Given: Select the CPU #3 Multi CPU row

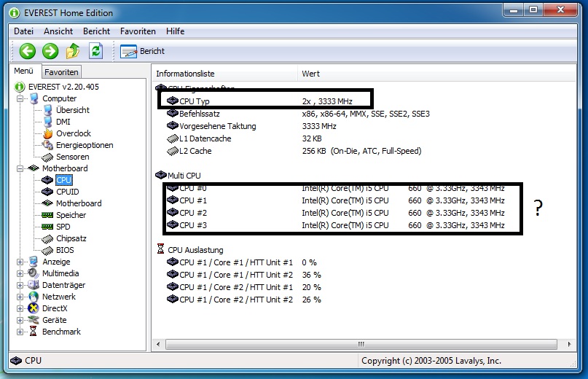Looking at the screenshot, I should click(336, 225).
